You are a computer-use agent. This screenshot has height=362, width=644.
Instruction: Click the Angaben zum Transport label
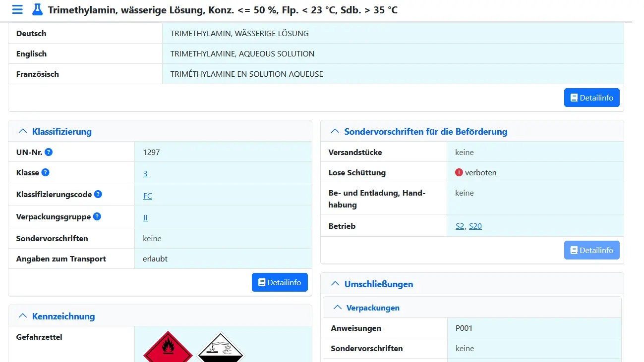61,259
